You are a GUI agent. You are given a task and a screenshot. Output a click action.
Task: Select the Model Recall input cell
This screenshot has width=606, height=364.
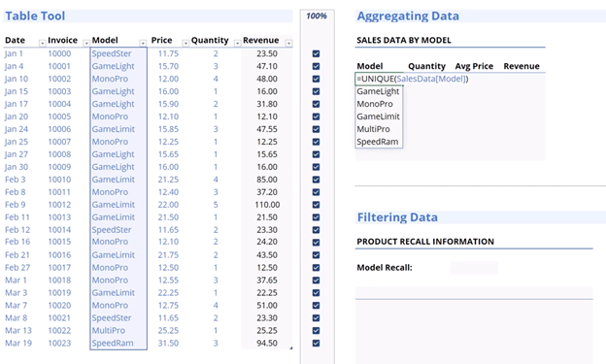(474, 268)
